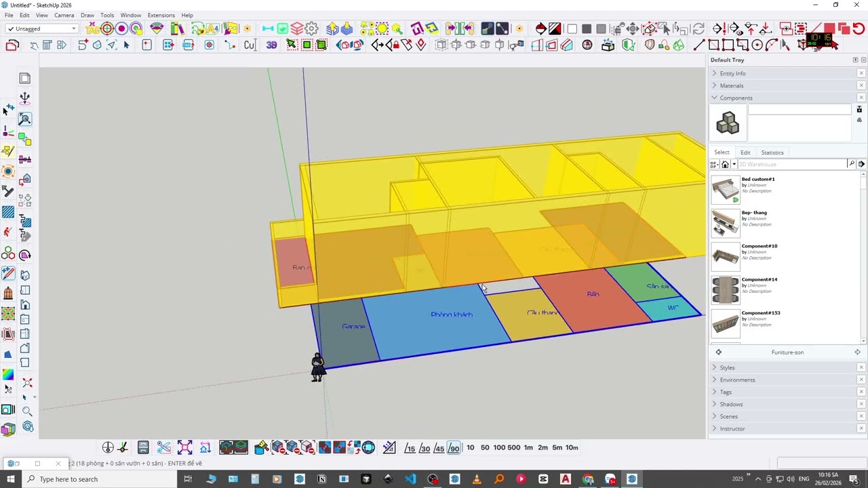
Task: Open the Extensions menu
Action: (161, 15)
